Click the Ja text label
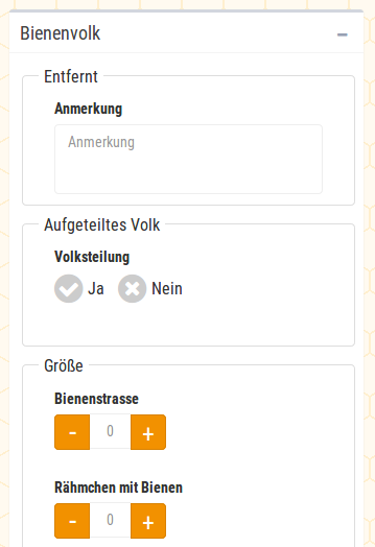The image size is (375, 547). (96, 289)
